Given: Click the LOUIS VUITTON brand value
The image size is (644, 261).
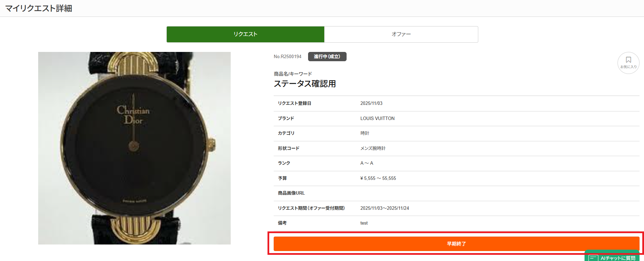Looking at the screenshot, I should tap(377, 118).
